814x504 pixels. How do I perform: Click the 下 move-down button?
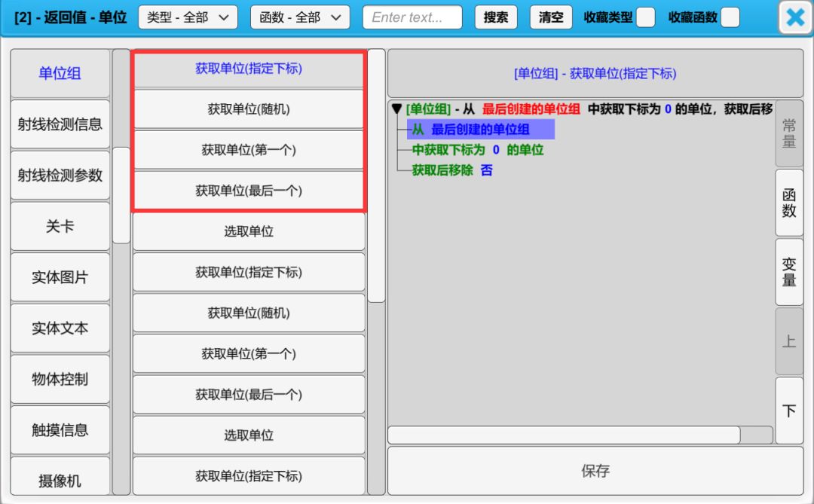click(788, 411)
